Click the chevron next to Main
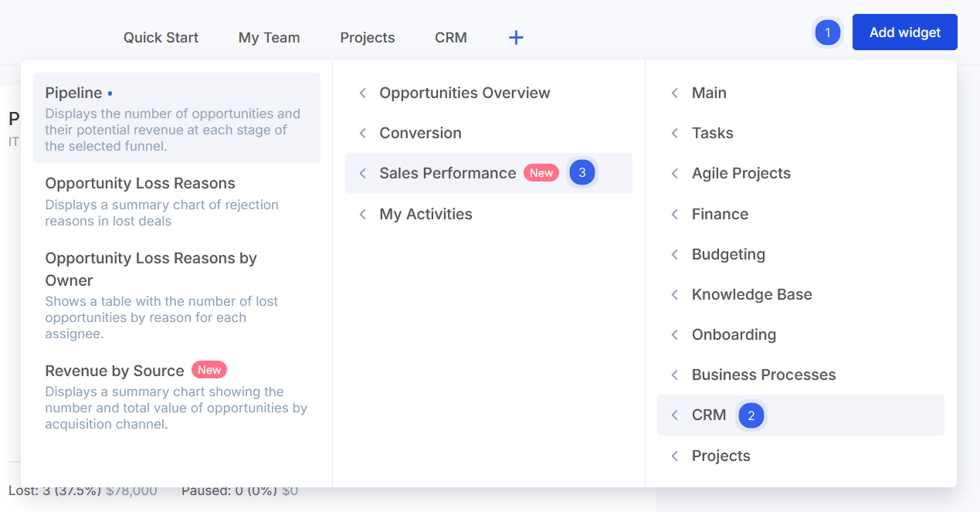The width and height of the screenshot is (980, 512). click(x=675, y=93)
